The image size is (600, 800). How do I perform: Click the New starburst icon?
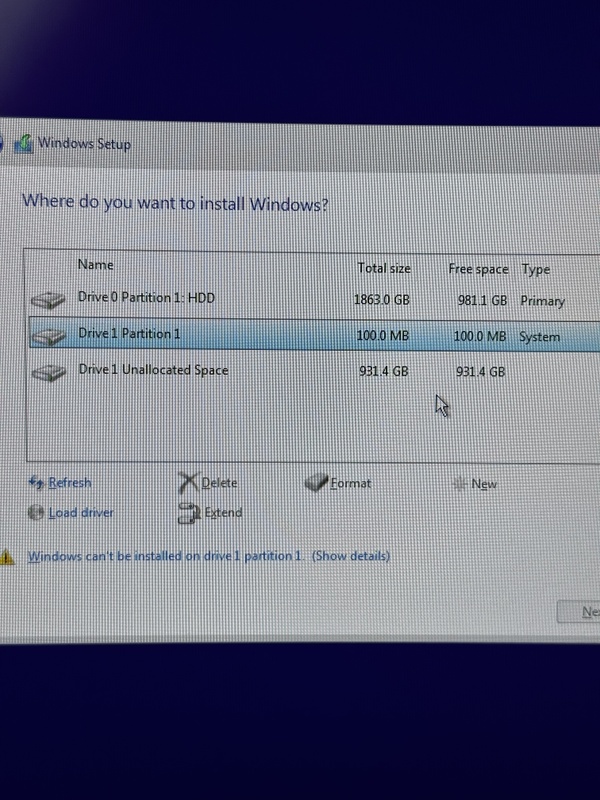(x=459, y=484)
